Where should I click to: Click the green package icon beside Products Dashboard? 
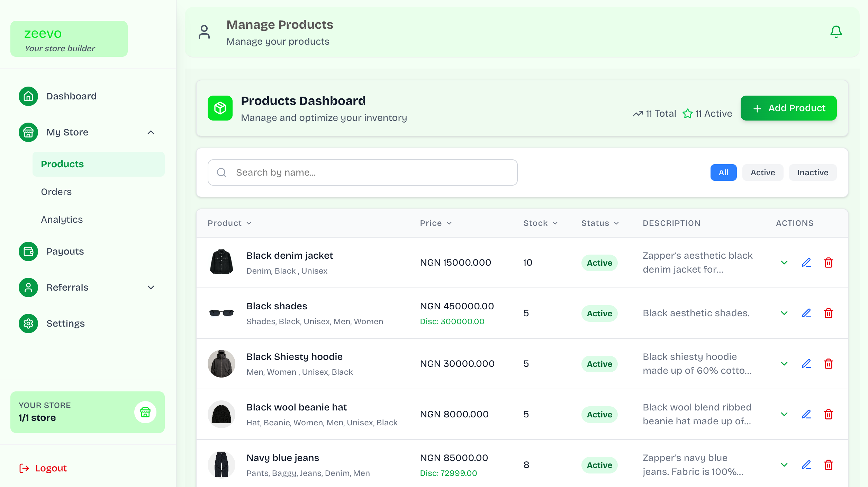[x=220, y=108]
